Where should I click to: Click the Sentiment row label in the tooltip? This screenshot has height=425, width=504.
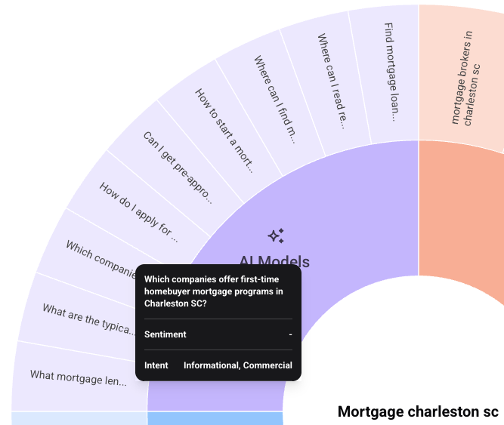(x=165, y=334)
